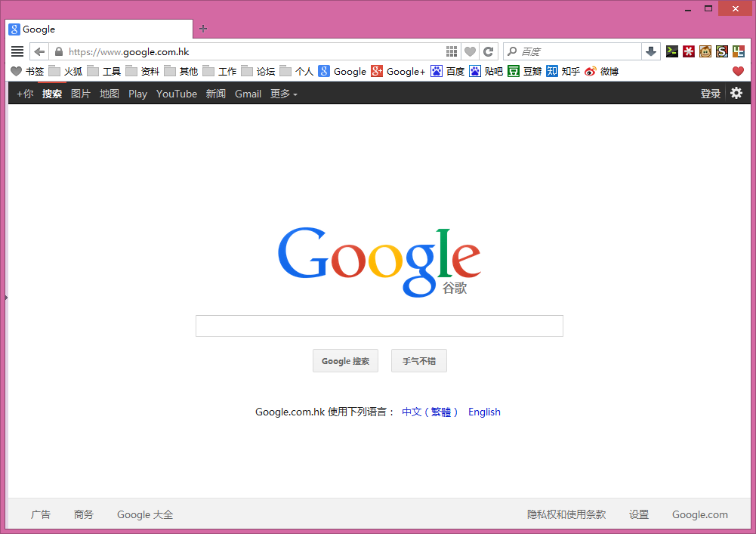Click the padlock site security icon
Viewport: 756px width, 534px height.
tap(59, 51)
